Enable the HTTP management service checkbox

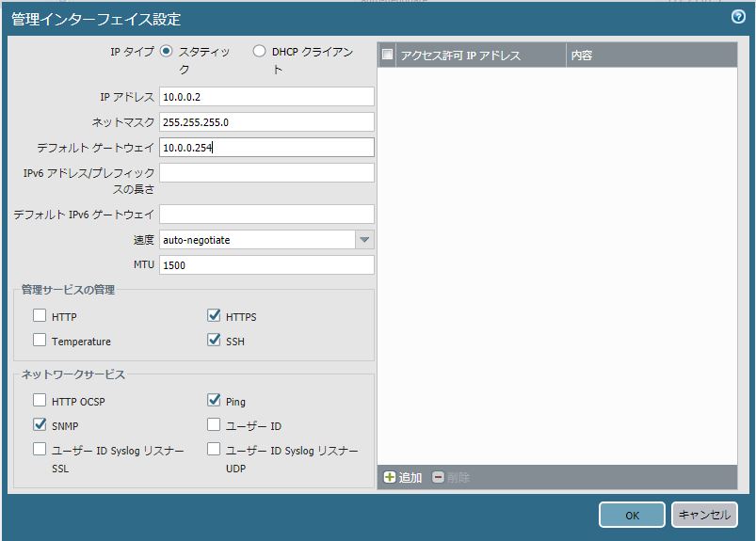tap(40, 316)
